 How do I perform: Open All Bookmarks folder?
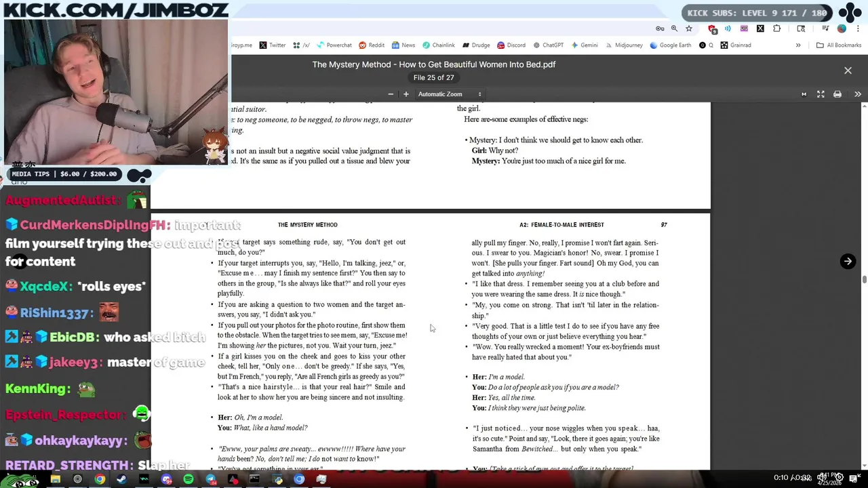coord(839,45)
